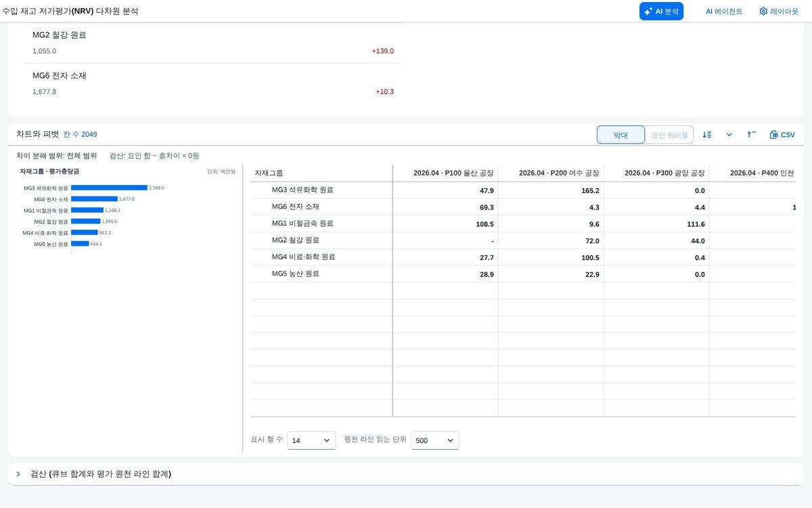Click the +139.0 variance value
This screenshot has width=812, height=508.
(382, 51)
